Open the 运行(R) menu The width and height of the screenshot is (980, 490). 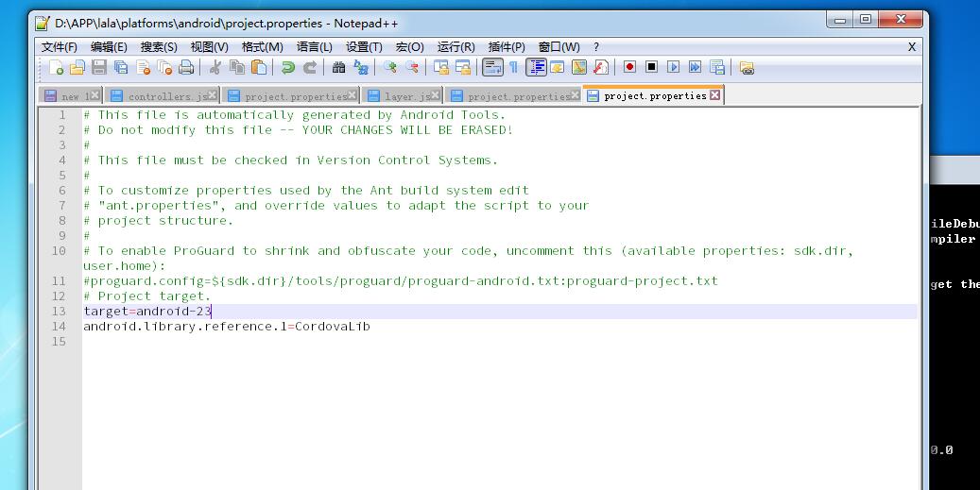point(456,47)
